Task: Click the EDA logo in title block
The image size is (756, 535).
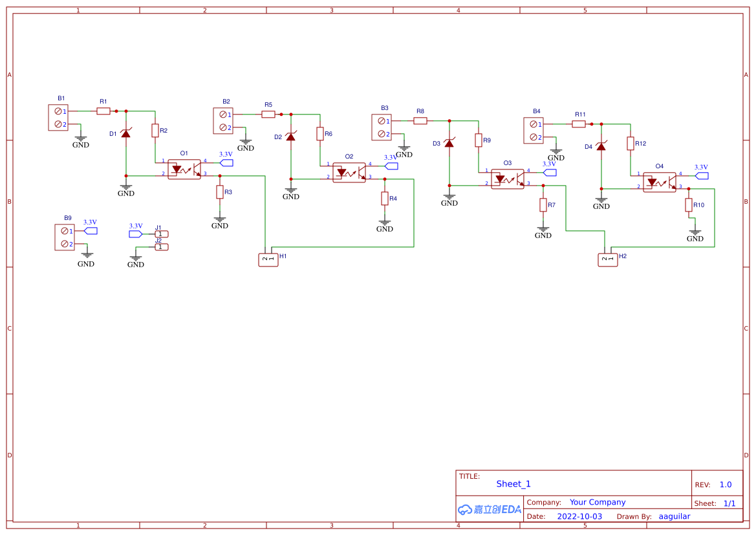Action: point(490,509)
